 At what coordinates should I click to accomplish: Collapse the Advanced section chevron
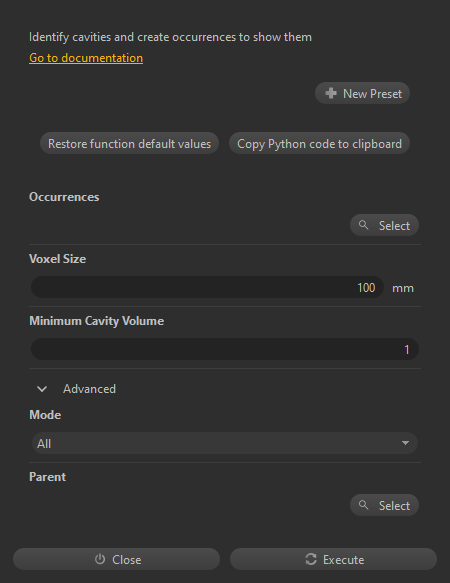(x=42, y=389)
